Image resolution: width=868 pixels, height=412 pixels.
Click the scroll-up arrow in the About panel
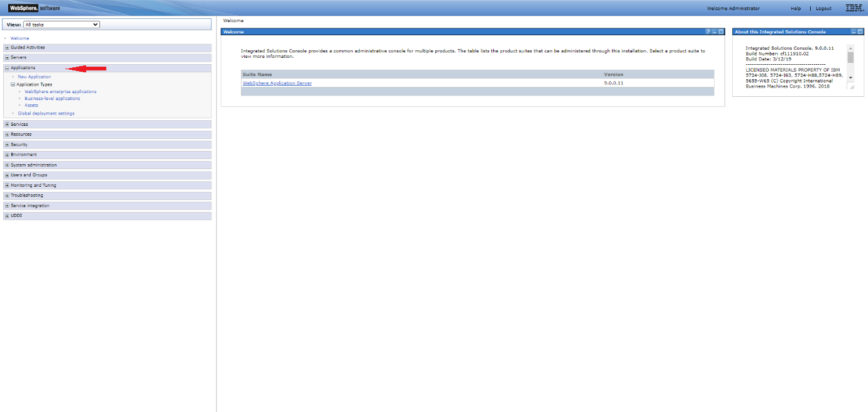point(850,48)
